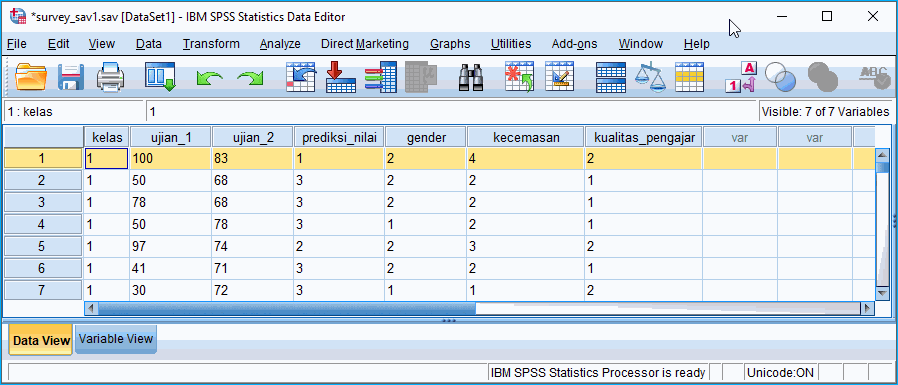Select the prediksi_nilai column header
Image resolution: width=898 pixels, height=385 pixels.
pyautogui.click(x=339, y=138)
